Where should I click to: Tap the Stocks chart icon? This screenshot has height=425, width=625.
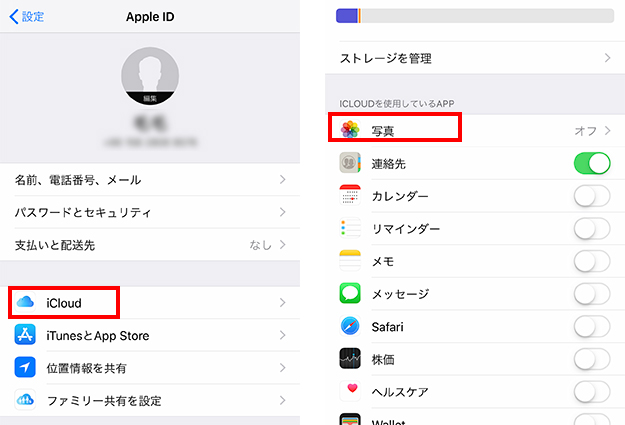[350, 358]
